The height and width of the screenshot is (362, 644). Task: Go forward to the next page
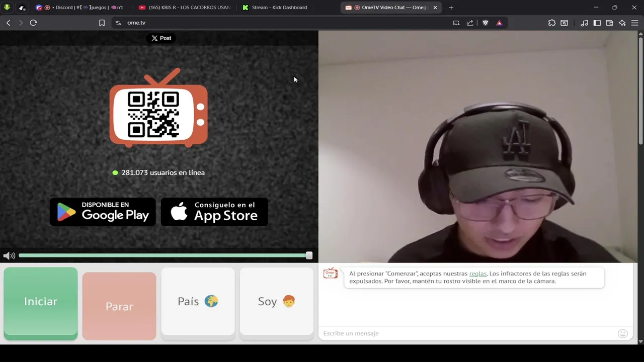(21, 23)
